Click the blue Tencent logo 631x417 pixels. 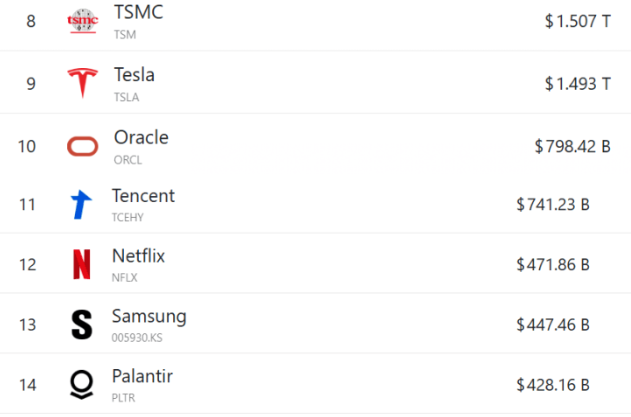coord(81,205)
